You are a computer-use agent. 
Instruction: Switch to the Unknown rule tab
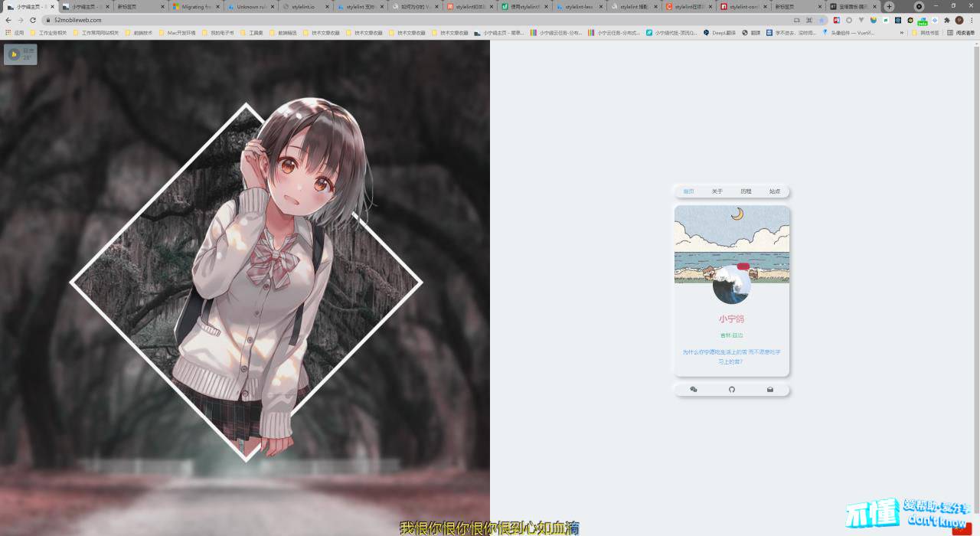[x=250, y=6]
